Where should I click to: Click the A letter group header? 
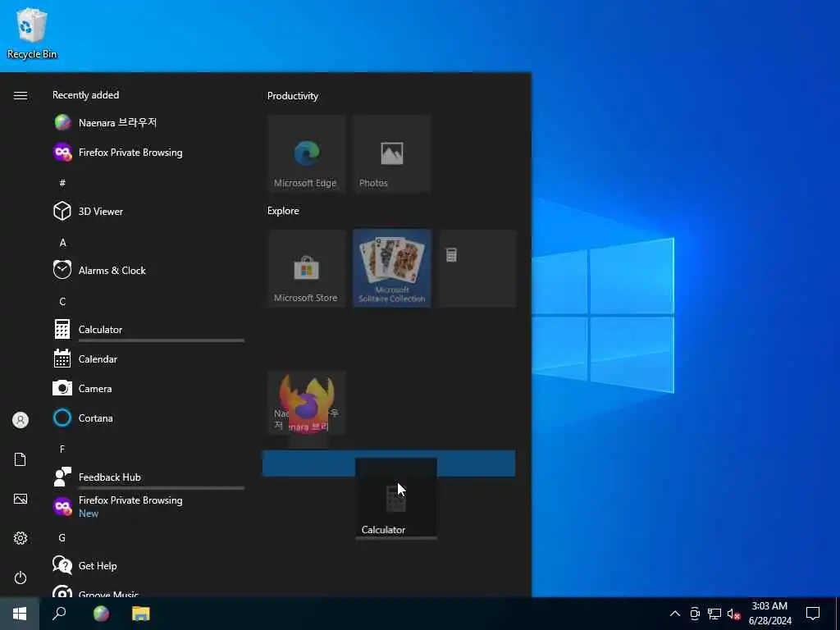point(62,242)
